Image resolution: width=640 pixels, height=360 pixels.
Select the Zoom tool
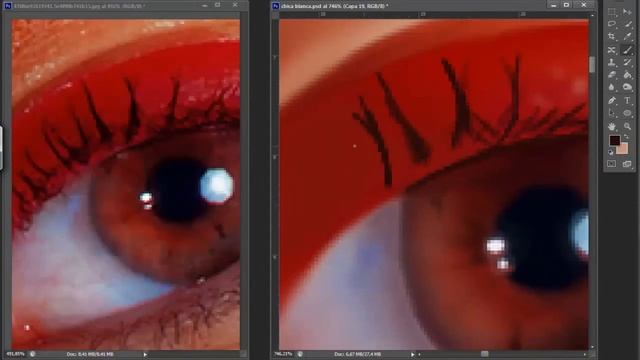click(627, 126)
